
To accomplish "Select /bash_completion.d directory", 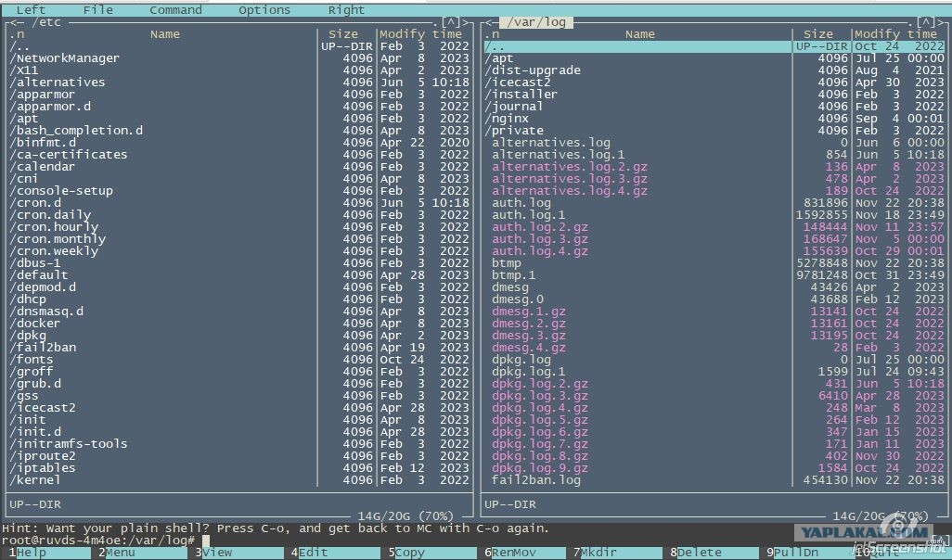I will pos(239,131).
